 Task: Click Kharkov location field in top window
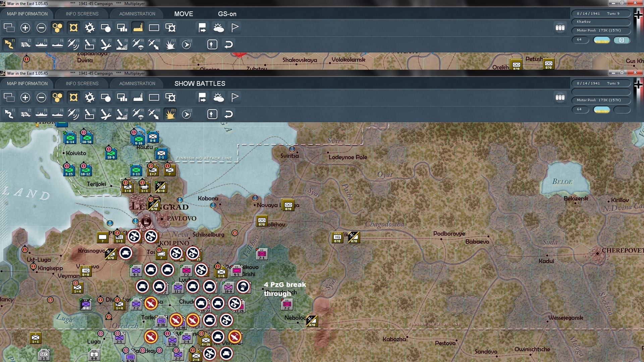pyautogui.click(x=601, y=22)
